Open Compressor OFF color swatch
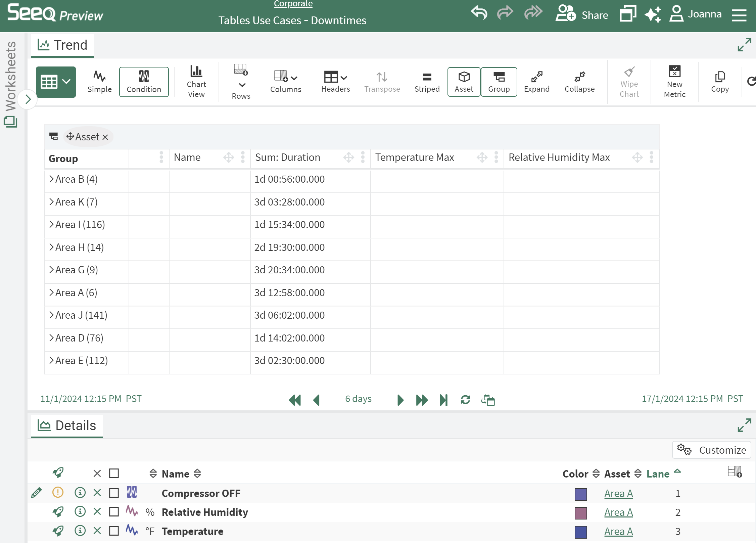Screen dimensions: 756x543 tap(581, 494)
